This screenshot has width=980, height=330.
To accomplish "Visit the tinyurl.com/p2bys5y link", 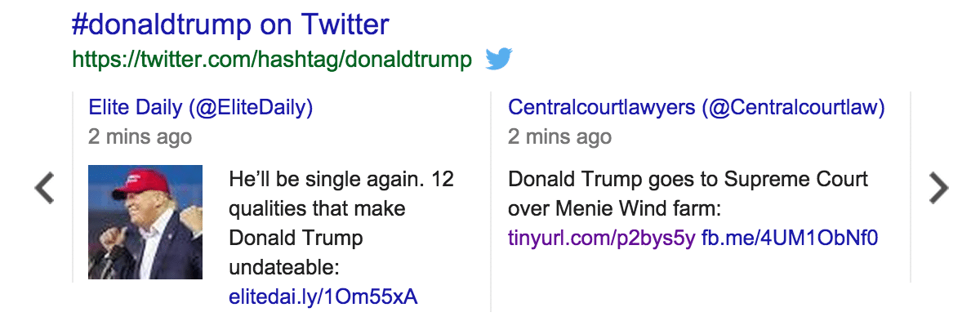I will tap(602, 238).
